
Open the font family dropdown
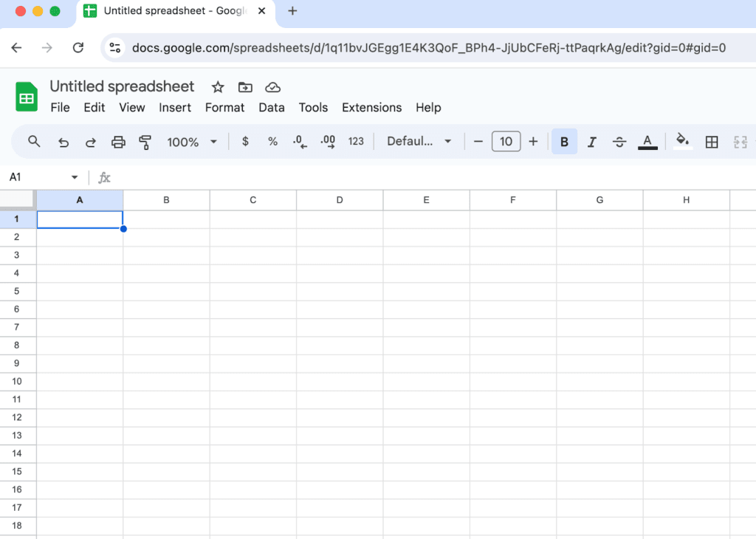419,141
